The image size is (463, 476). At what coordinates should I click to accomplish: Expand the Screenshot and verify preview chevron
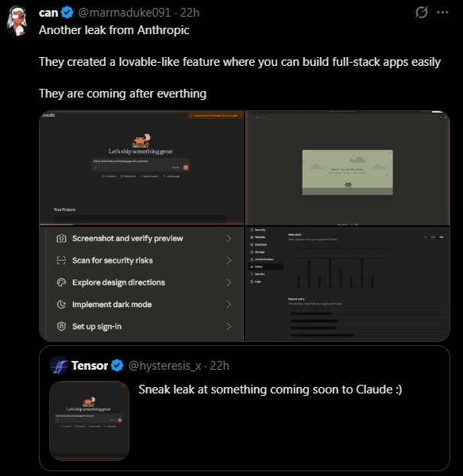229,239
